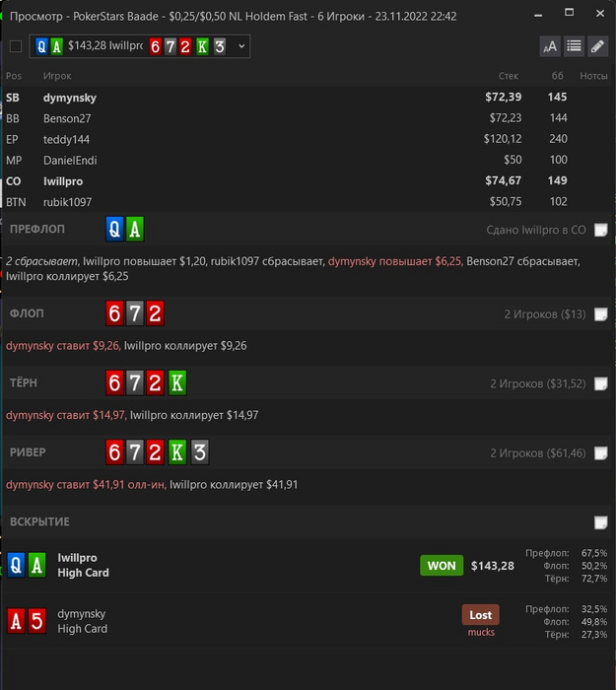Click dymynsky's 5 card at showdown
616x690 pixels.
pyautogui.click(x=37, y=621)
